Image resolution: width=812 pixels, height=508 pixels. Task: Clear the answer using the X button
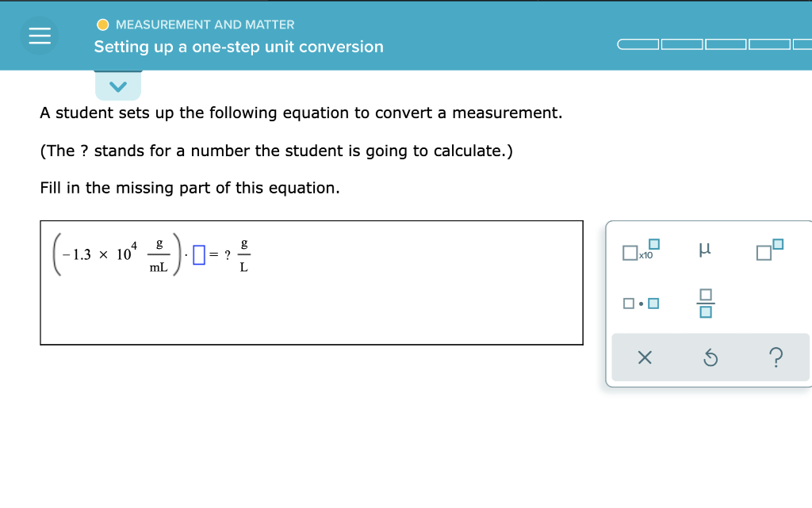tap(644, 357)
